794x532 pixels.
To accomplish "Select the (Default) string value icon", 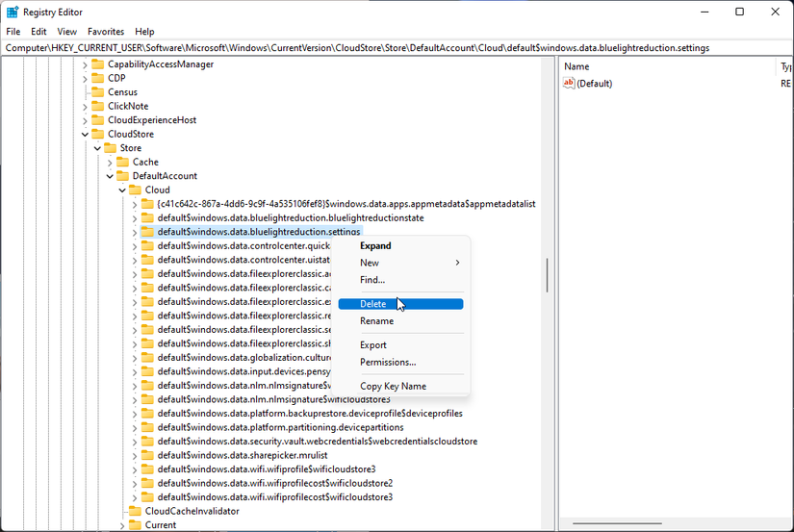I will click(x=569, y=83).
